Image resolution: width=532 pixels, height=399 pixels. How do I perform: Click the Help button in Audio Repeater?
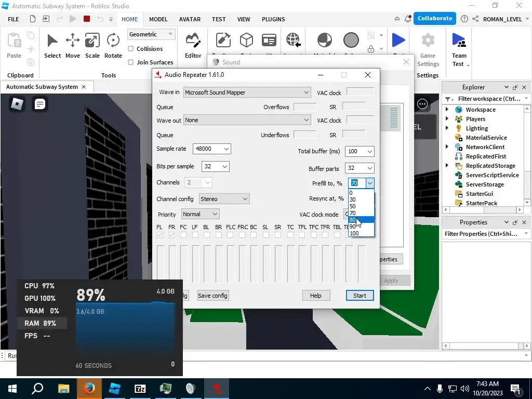click(316, 296)
